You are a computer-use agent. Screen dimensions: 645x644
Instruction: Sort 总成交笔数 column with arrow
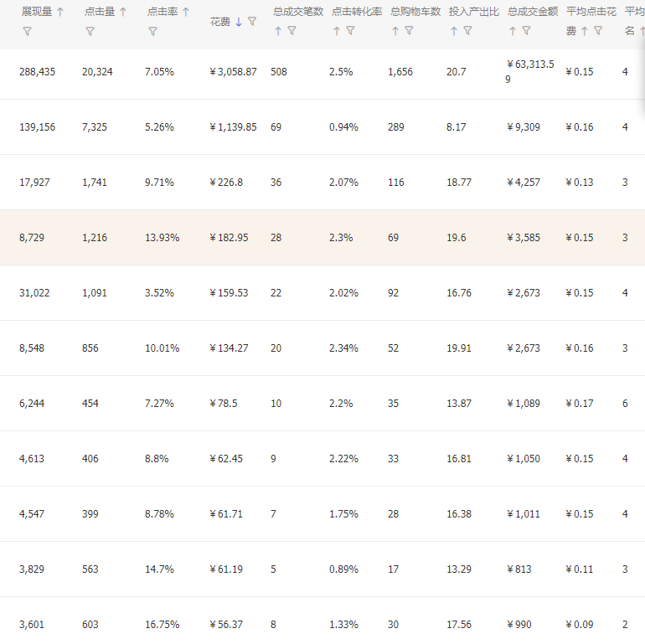pos(278,31)
